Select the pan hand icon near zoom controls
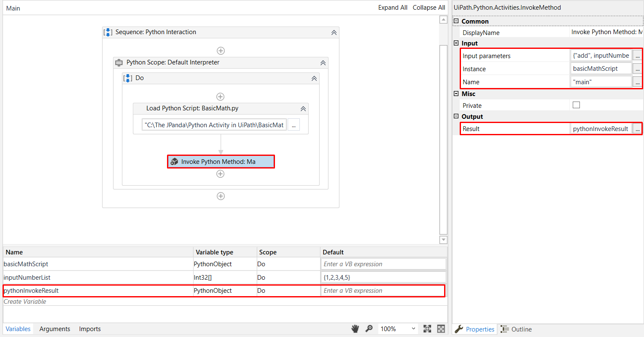The height and width of the screenshot is (337, 644). click(355, 329)
